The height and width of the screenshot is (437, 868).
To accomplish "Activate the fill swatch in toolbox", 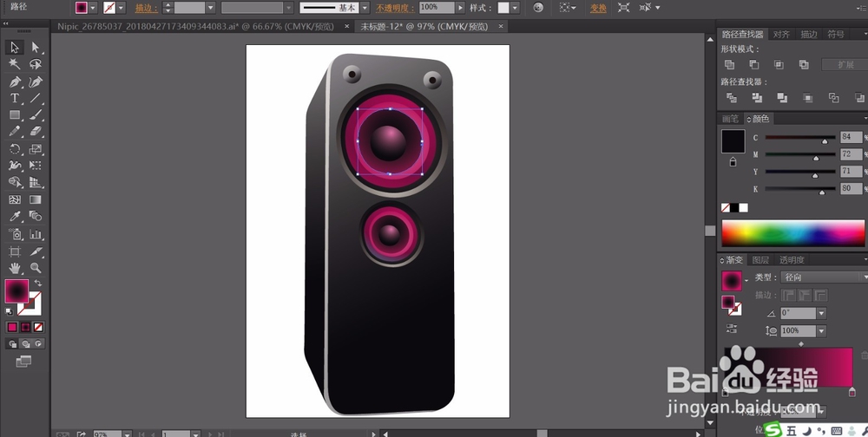I will coord(16,291).
